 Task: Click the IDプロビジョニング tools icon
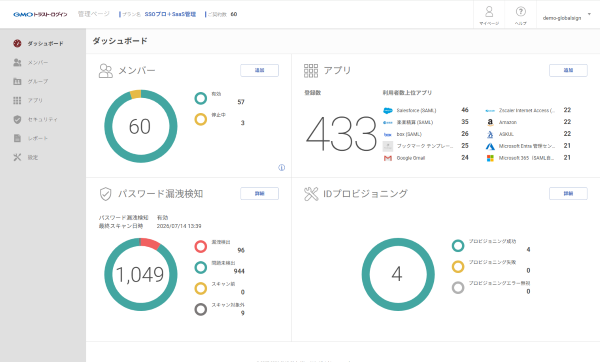311,194
